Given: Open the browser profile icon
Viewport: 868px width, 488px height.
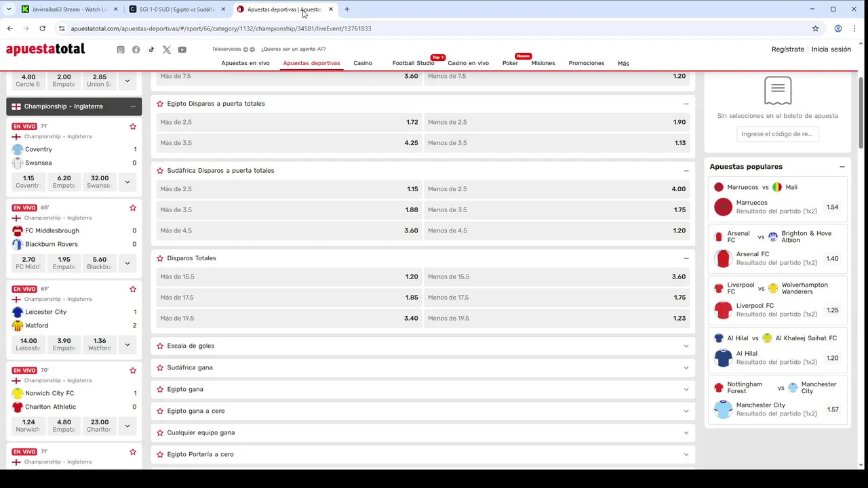Looking at the screenshot, I should 838,28.
